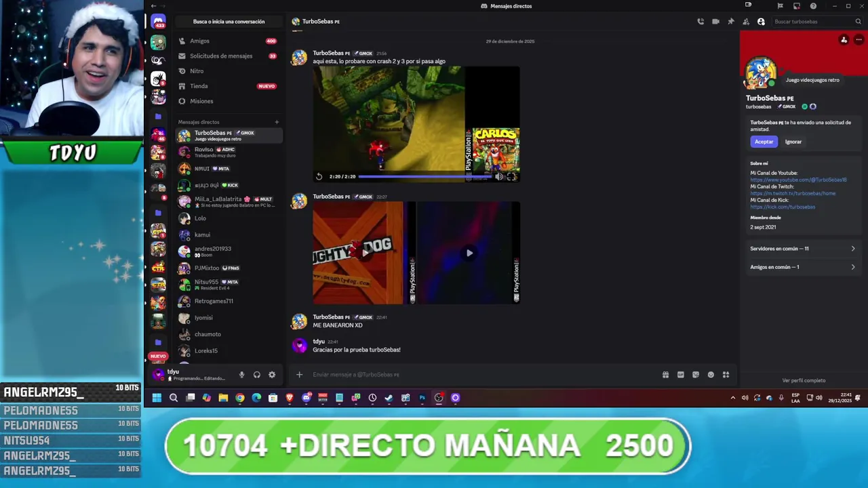
Task: Select the TurboSebas direct message
Action: click(x=229, y=136)
